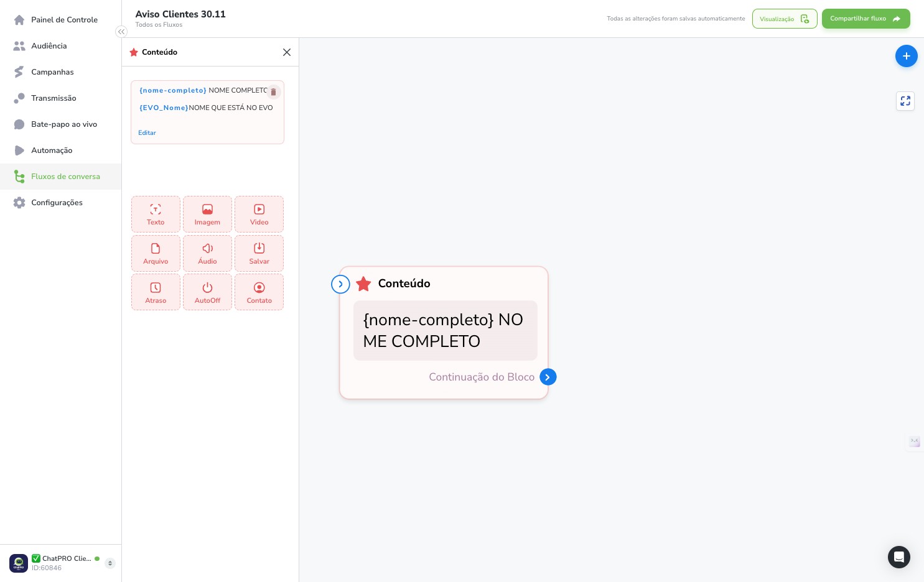Click input connector arrow on Conteúdo node
Image resolution: width=924 pixels, height=582 pixels.
340,284
